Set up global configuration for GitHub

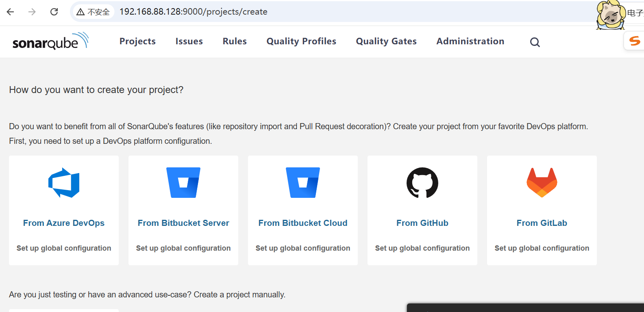[422, 248]
